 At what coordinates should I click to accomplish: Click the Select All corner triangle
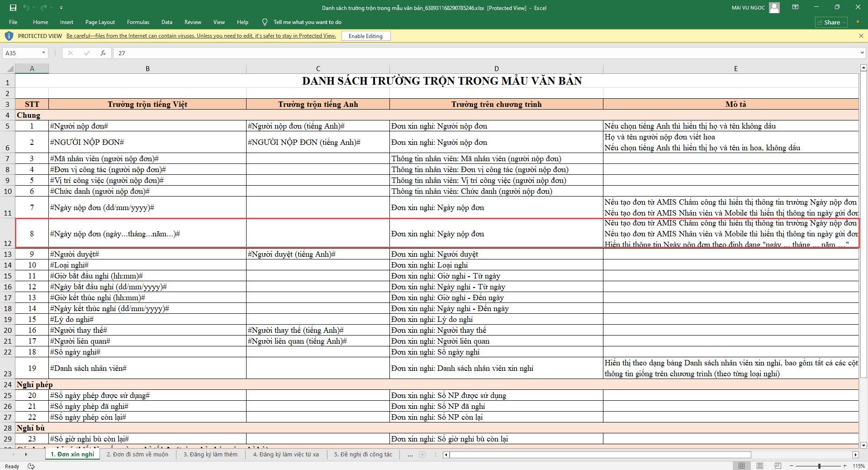pyautogui.click(x=9, y=69)
